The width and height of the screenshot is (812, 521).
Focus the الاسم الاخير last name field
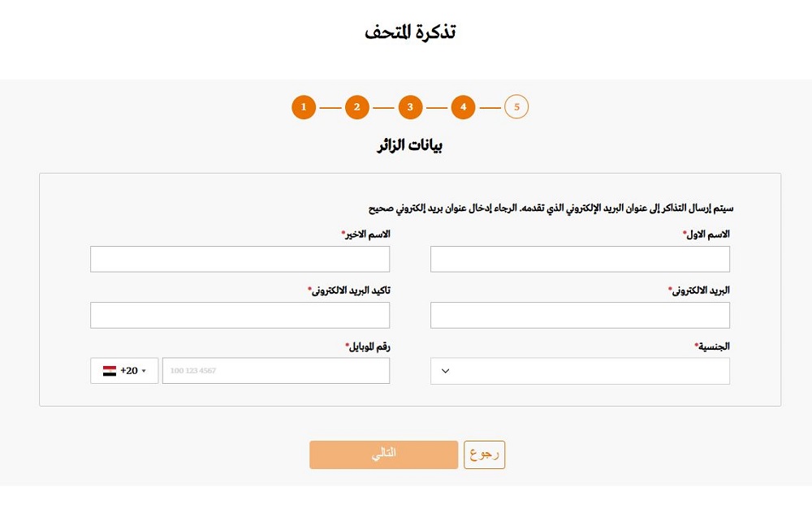click(x=240, y=259)
